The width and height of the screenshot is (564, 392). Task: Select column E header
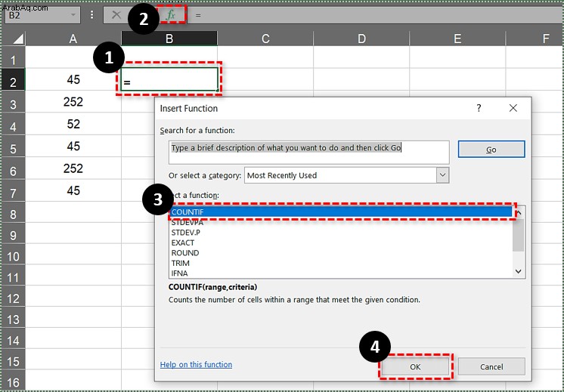(457, 39)
